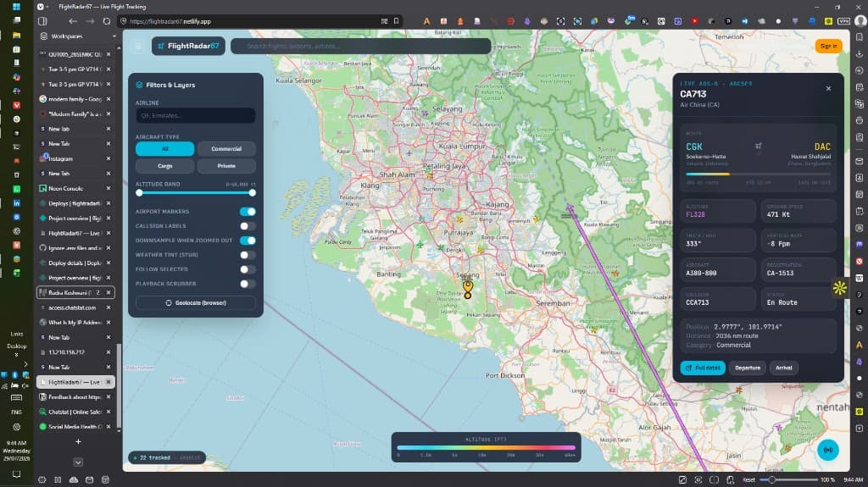Select the Commercial aircraft type filter
Image resolution: width=868 pixels, height=487 pixels.
[226, 149]
